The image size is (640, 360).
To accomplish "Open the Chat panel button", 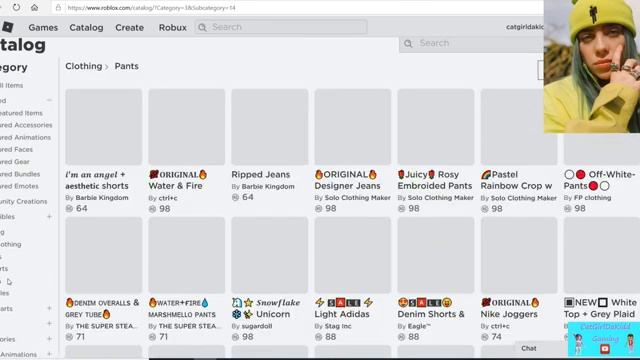I will [x=529, y=348].
